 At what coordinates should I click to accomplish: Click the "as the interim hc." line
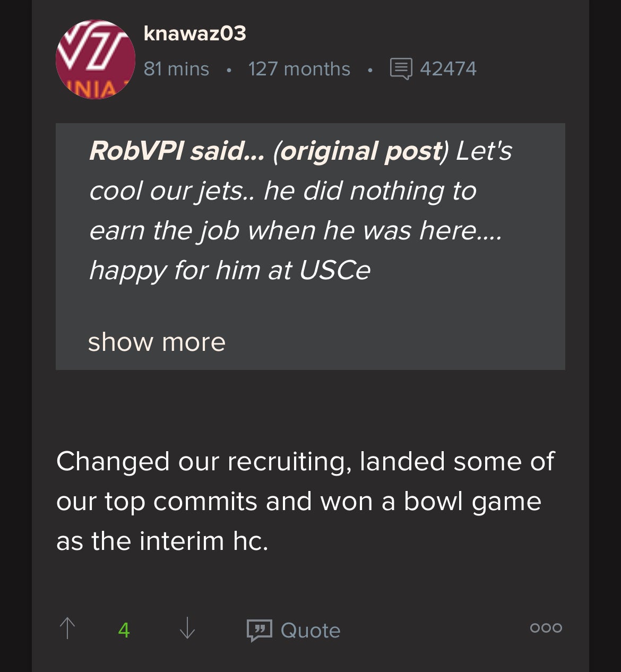pos(162,541)
